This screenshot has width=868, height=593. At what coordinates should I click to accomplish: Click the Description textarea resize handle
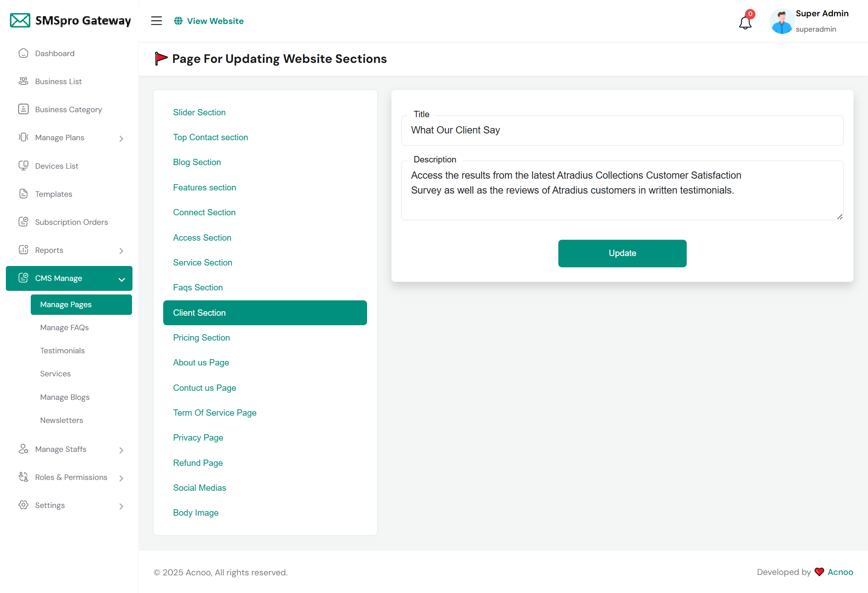pos(840,217)
